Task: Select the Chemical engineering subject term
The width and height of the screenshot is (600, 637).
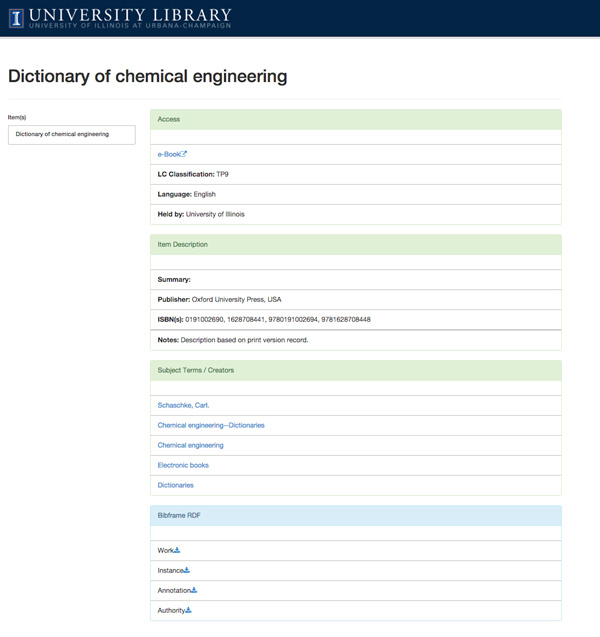Action: click(x=190, y=445)
